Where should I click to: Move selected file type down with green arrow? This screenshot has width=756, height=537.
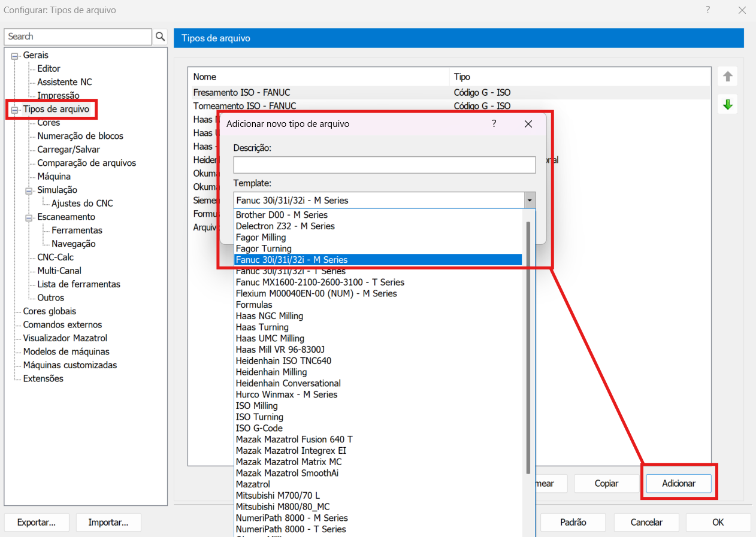[728, 105]
